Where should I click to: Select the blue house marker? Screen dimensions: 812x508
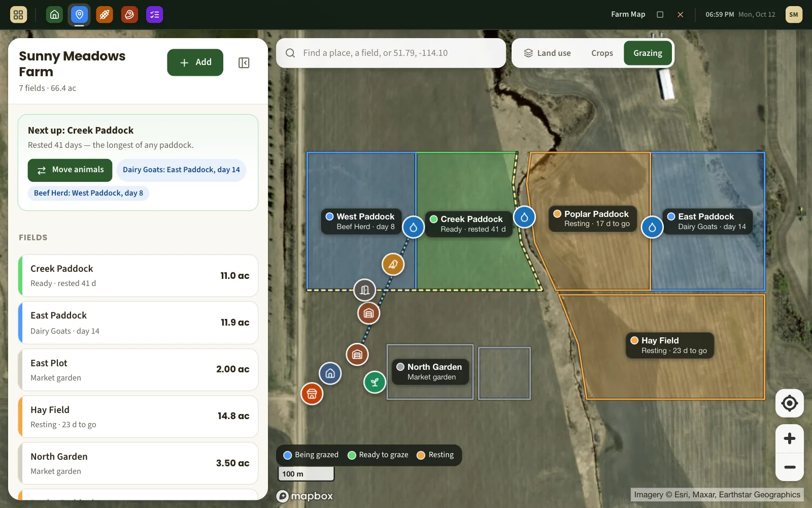click(330, 373)
